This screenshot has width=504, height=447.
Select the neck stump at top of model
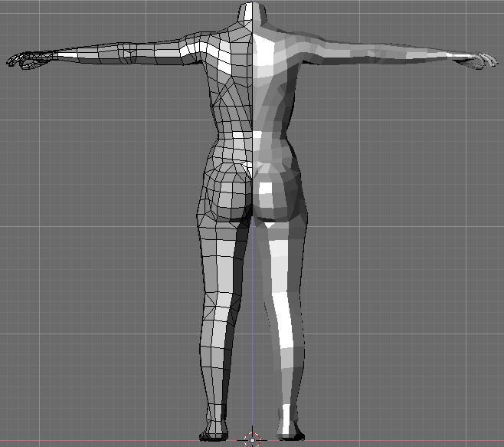tap(253, 13)
